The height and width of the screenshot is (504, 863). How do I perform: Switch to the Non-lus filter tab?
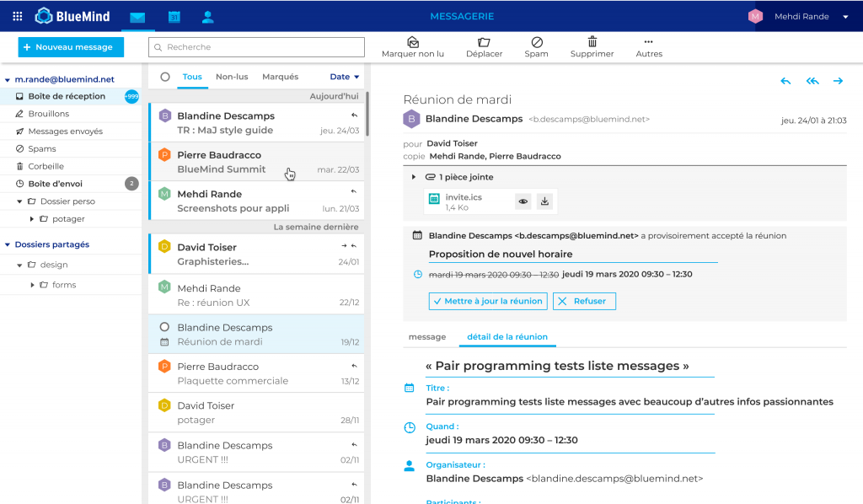[x=232, y=77]
